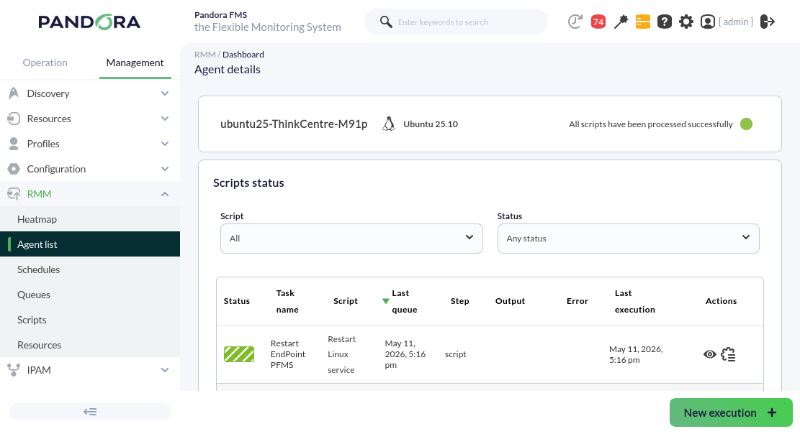Open the RMM Resources submenu item
Screen dimensions: 800x434
(90, 345)
